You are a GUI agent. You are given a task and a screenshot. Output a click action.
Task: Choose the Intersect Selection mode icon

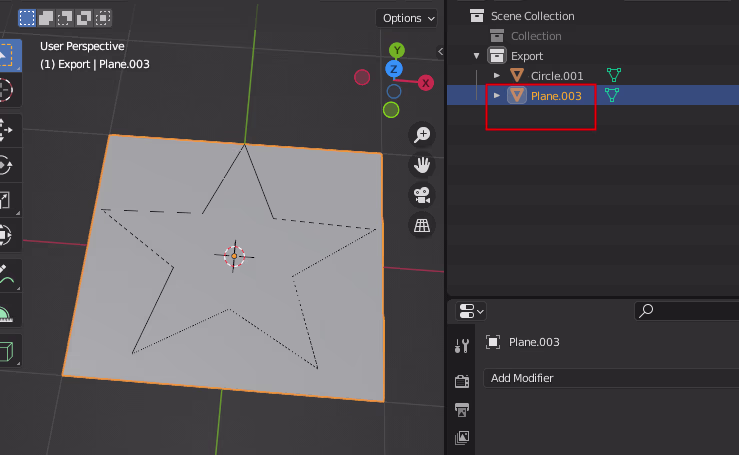103,18
